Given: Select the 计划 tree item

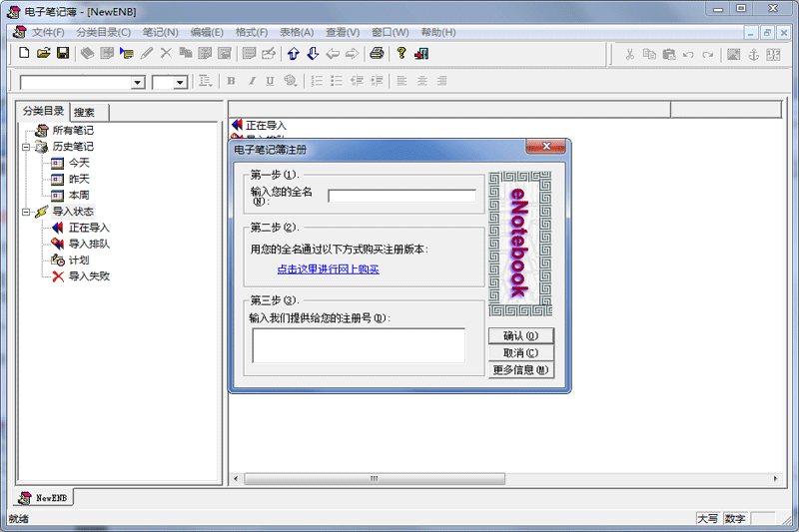Looking at the screenshot, I should pos(79,261).
